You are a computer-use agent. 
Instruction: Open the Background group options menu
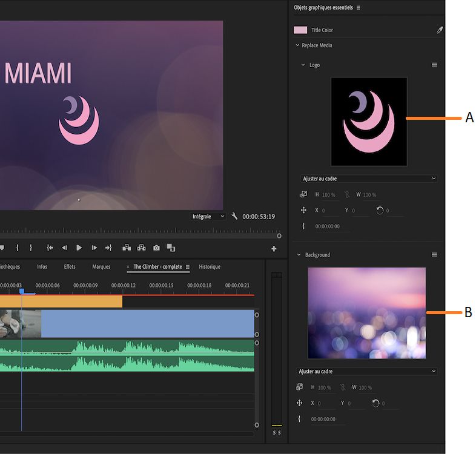[434, 255]
